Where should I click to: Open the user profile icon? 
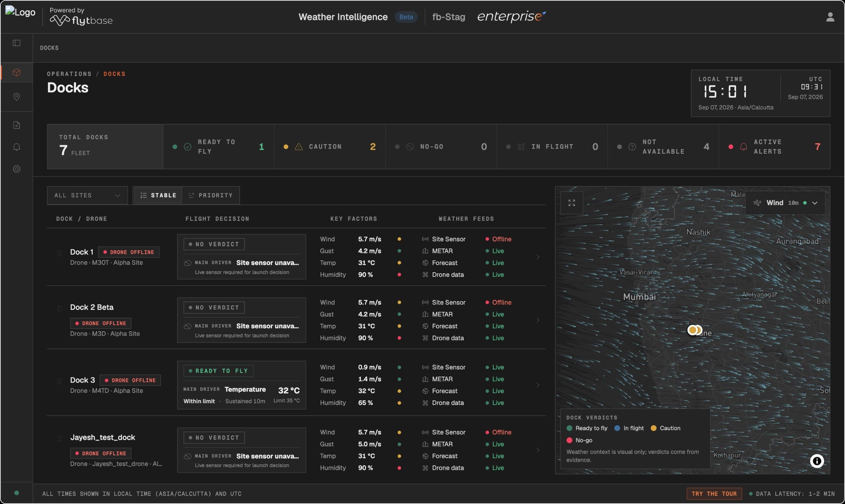[830, 17]
